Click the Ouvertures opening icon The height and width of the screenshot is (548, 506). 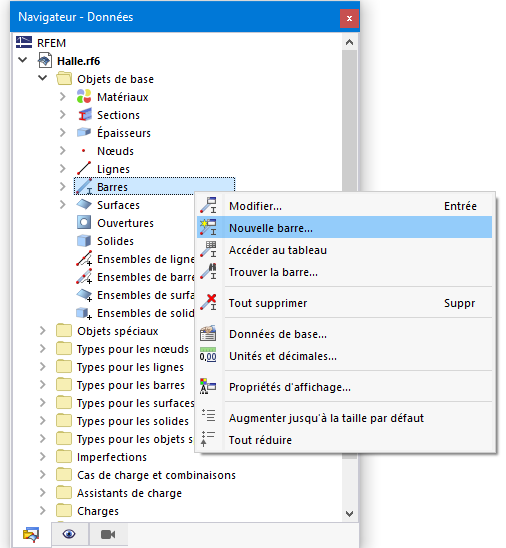coord(84,222)
